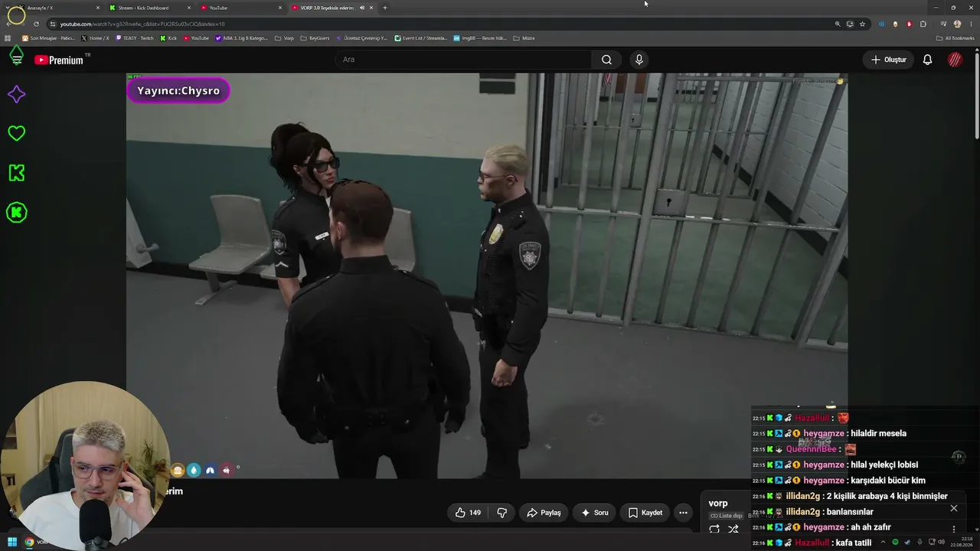The image size is (980, 551).
Task: Open the Kick bookmark
Action: [x=168, y=38]
